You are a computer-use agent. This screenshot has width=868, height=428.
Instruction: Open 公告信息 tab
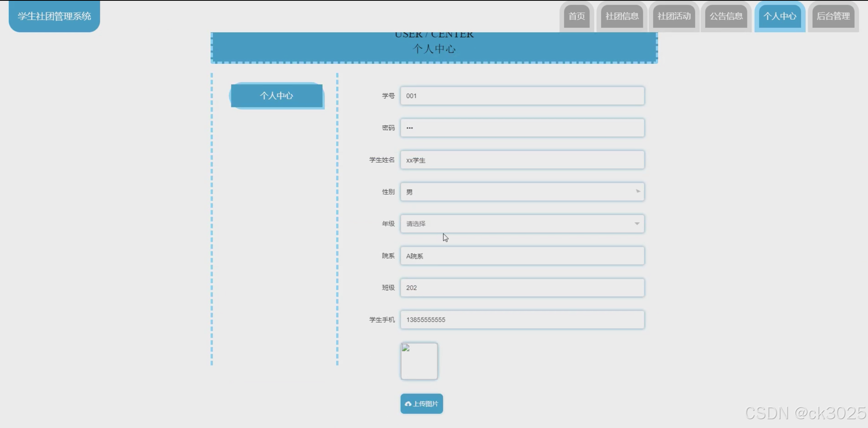[x=726, y=17]
